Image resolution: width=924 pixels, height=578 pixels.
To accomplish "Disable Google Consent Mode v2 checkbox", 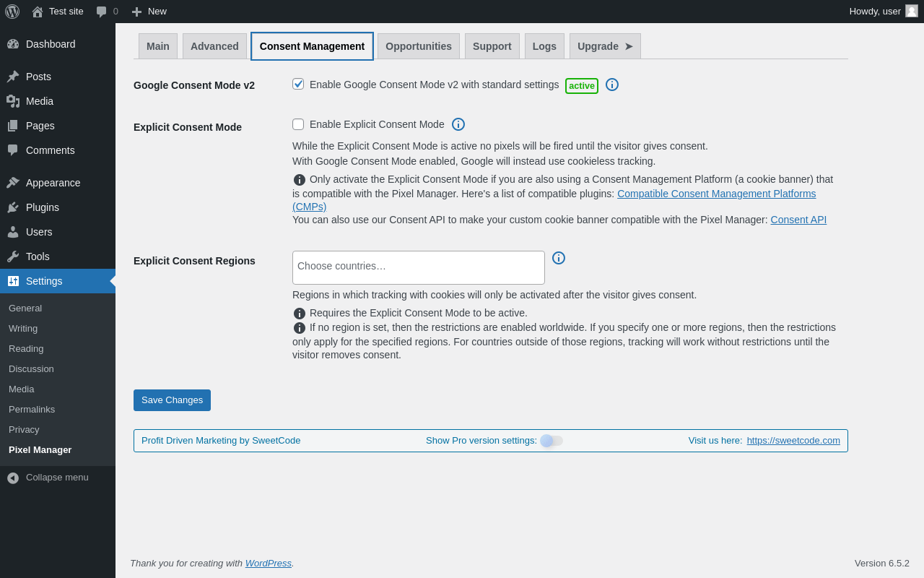I will coord(298,84).
